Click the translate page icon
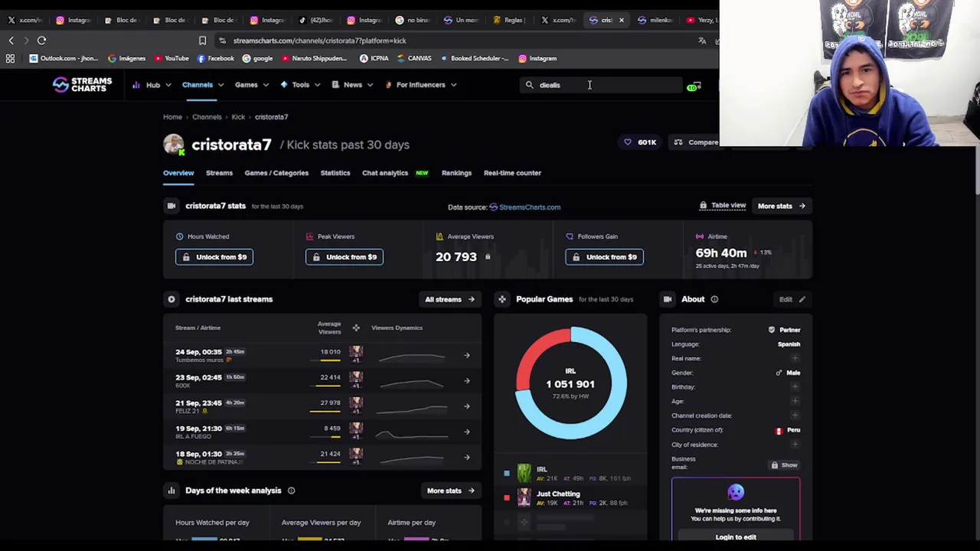 [x=701, y=41]
